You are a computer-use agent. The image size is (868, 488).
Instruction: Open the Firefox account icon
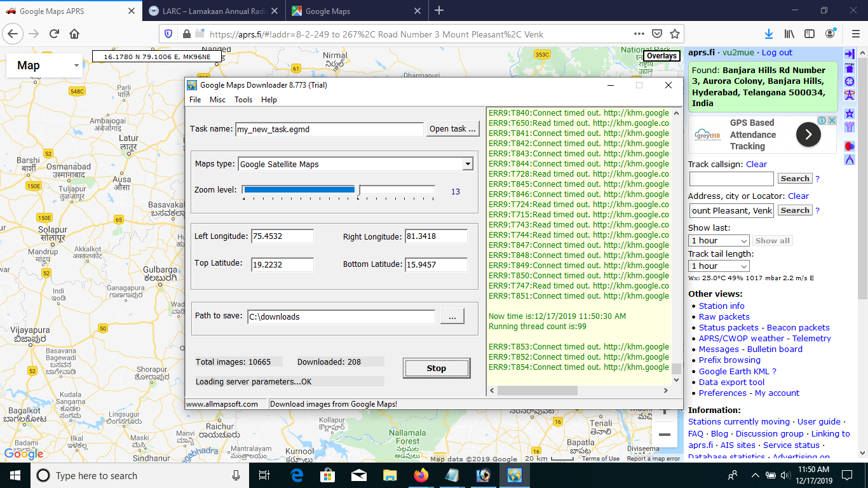coord(830,34)
